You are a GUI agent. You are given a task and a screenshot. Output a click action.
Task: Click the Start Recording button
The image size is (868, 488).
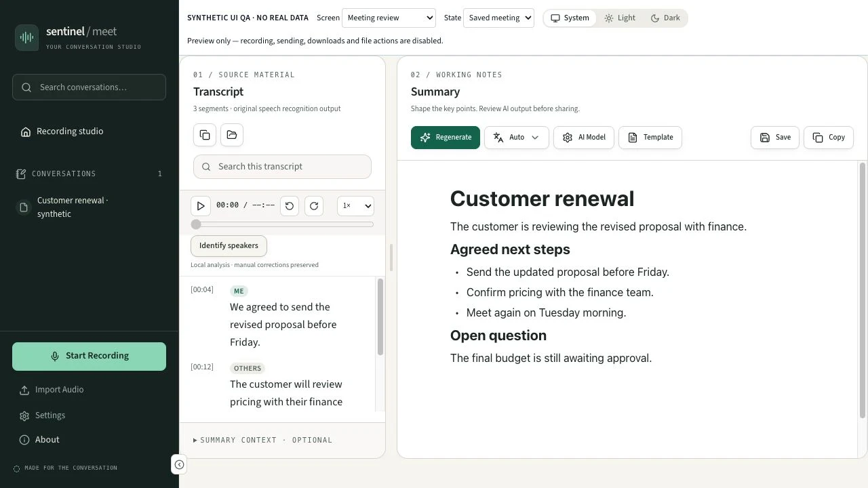(89, 357)
